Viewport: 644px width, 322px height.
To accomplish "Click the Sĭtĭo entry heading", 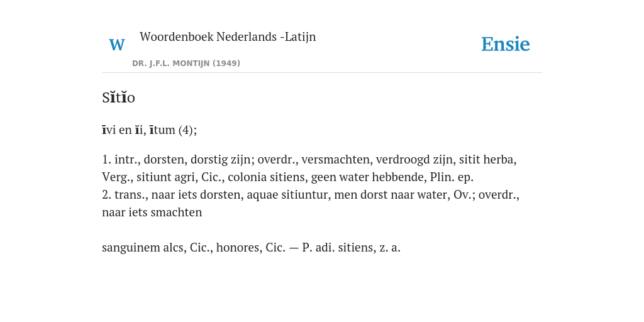I will [x=118, y=97].
